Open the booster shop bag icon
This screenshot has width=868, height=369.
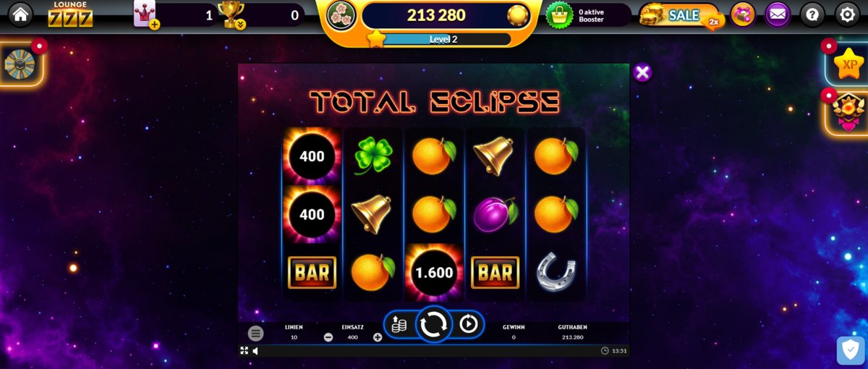(559, 14)
